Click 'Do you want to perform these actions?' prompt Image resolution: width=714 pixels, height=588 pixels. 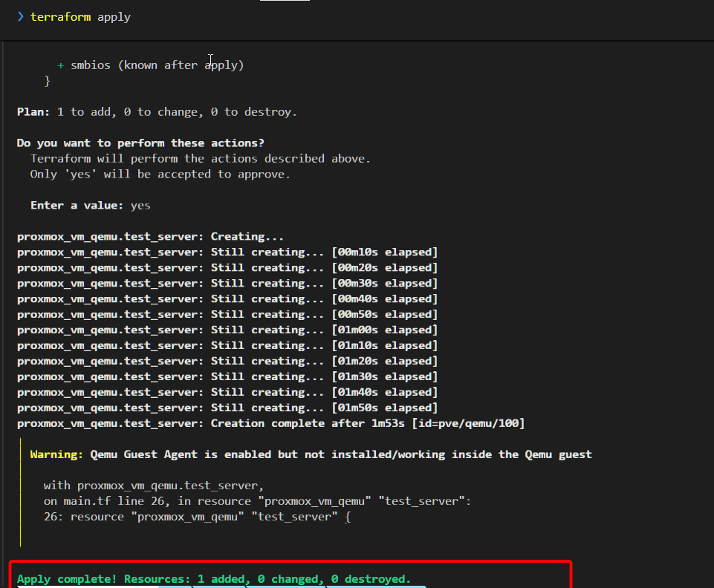[x=140, y=143]
